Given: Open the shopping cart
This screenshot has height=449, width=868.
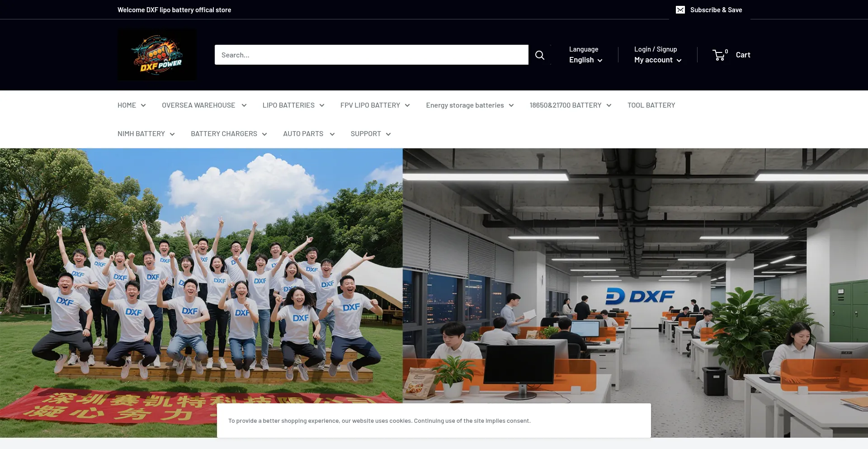Looking at the screenshot, I should 731,55.
